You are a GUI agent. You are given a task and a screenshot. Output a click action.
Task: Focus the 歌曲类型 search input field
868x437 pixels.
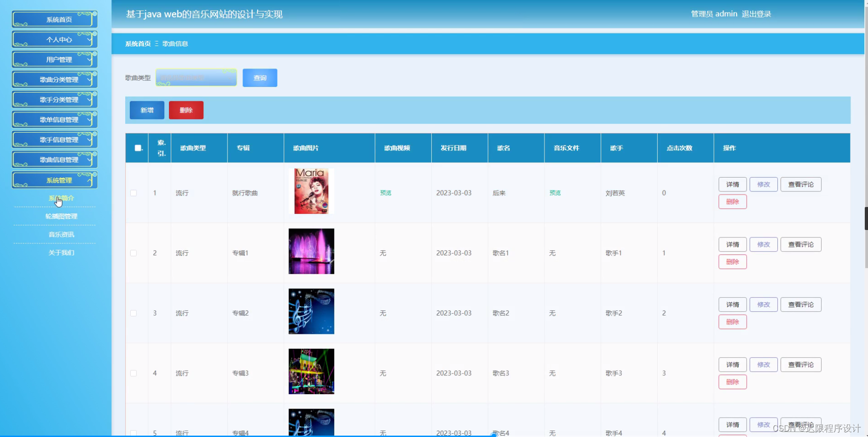(x=197, y=78)
